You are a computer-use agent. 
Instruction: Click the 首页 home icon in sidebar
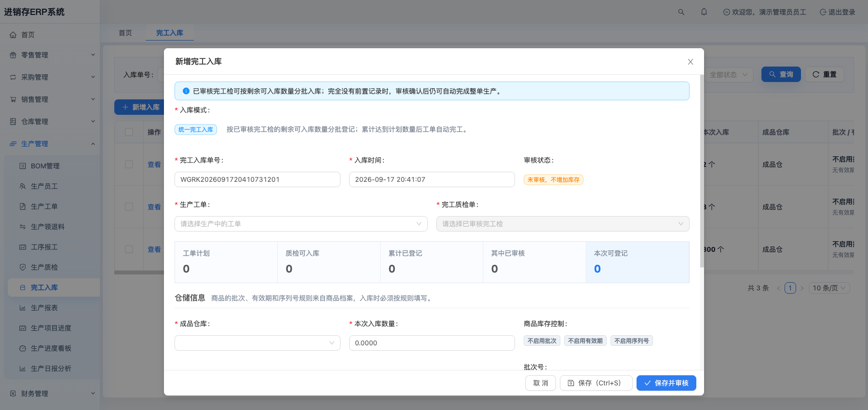tap(13, 35)
